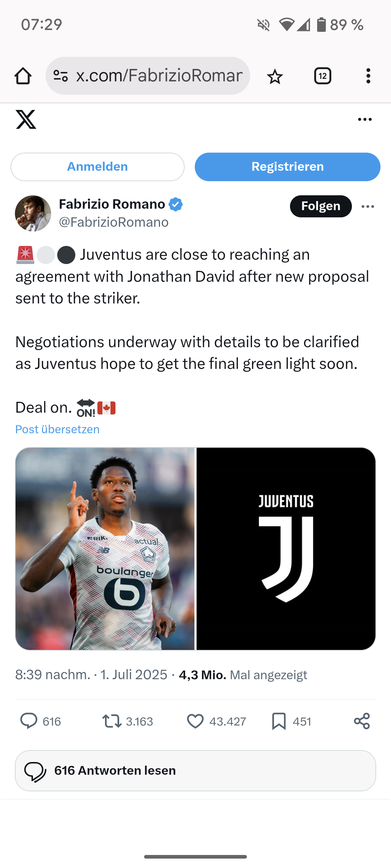This screenshot has height=868, width=391.
Task: Open 616 Antworten lesen button
Action: coord(195,771)
